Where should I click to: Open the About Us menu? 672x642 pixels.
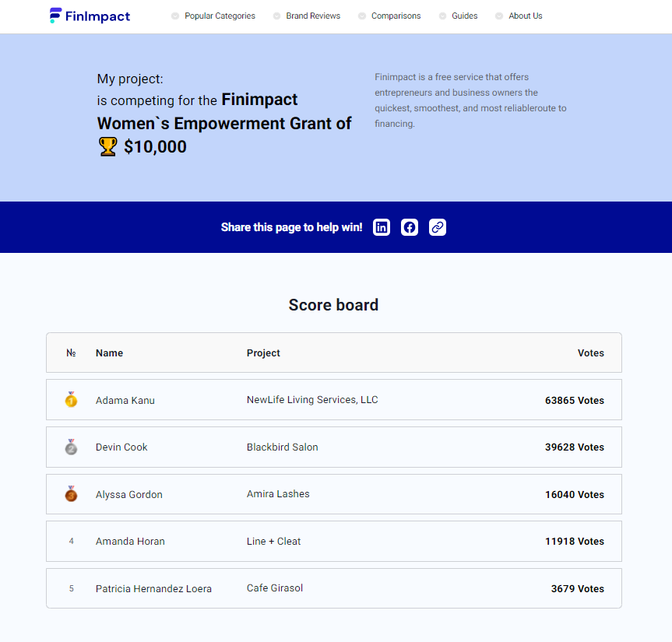tap(526, 16)
